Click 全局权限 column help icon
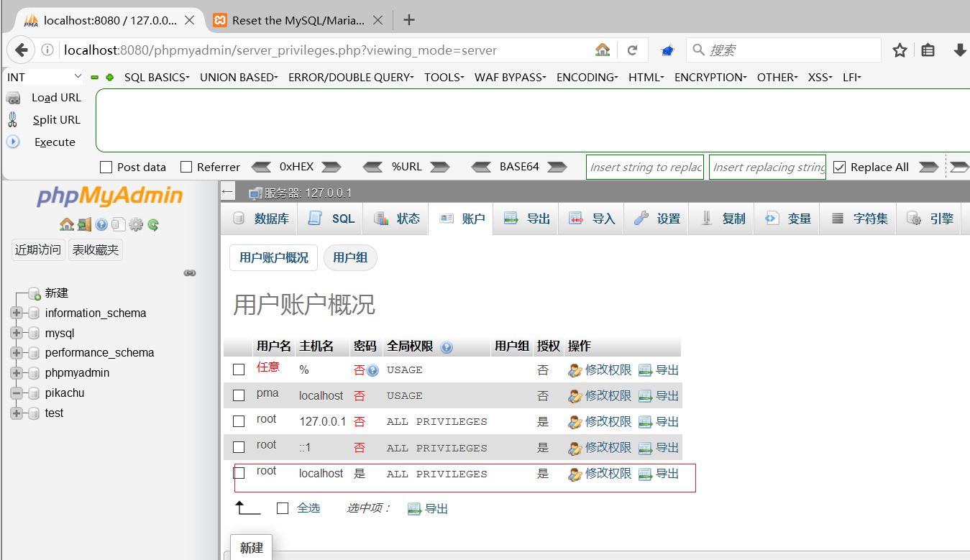 (x=447, y=347)
